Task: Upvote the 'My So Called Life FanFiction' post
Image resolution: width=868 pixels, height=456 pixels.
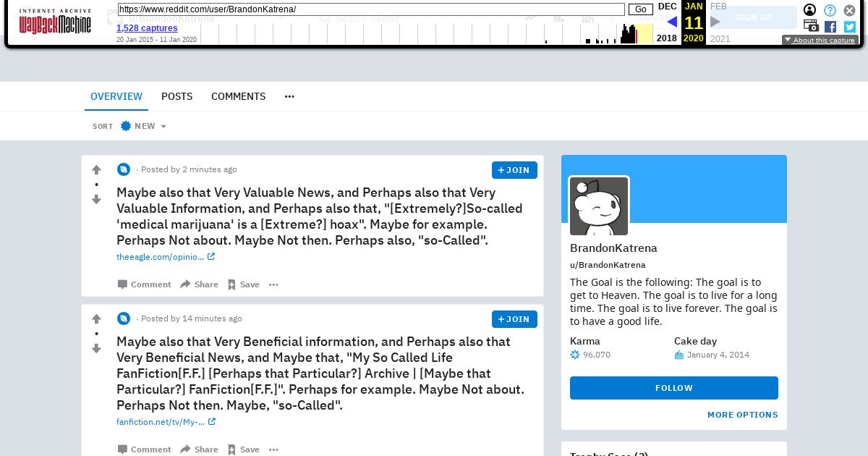Action: pyautogui.click(x=96, y=319)
